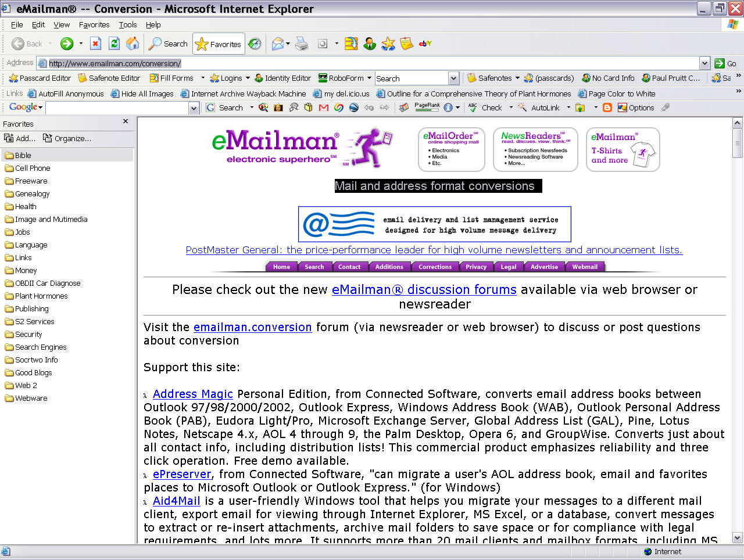
Task: Click the Privacy tab on the page
Action: pyautogui.click(x=476, y=267)
